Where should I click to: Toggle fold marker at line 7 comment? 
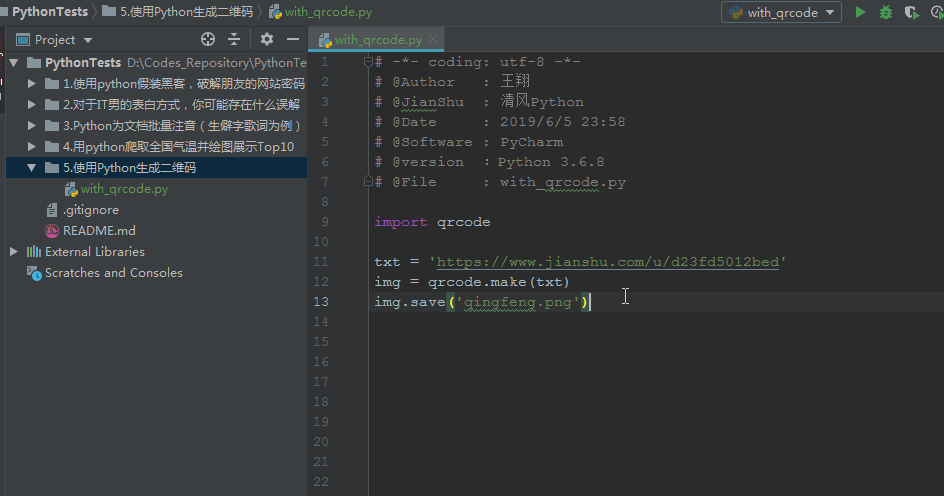pyautogui.click(x=368, y=181)
